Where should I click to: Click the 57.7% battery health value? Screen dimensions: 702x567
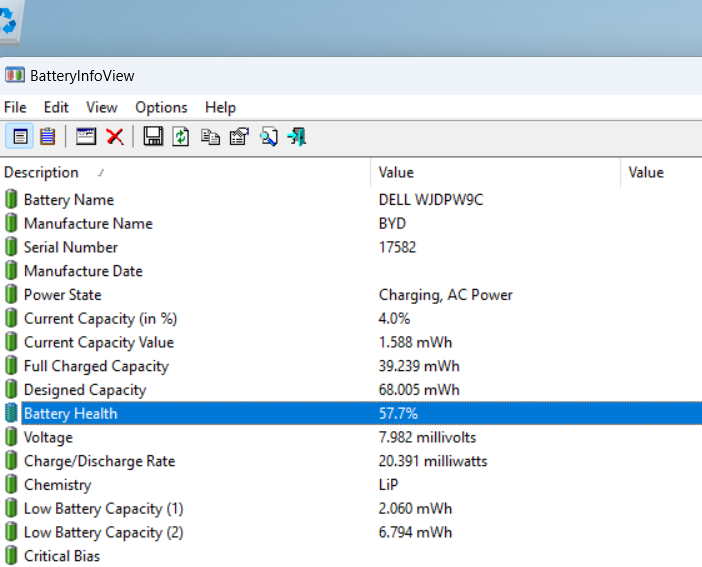(398, 413)
